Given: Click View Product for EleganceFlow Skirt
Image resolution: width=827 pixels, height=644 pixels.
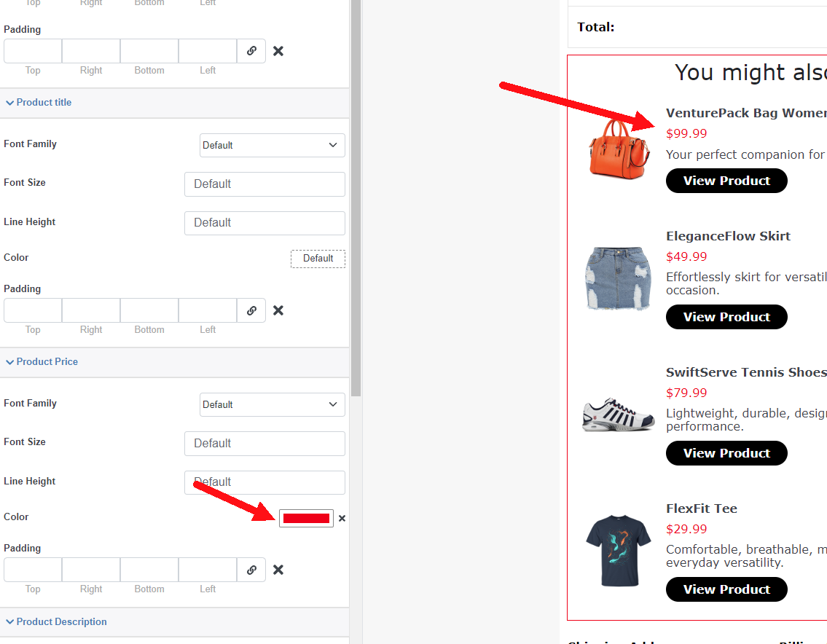Looking at the screenshot, I should [x=726, y=317].
